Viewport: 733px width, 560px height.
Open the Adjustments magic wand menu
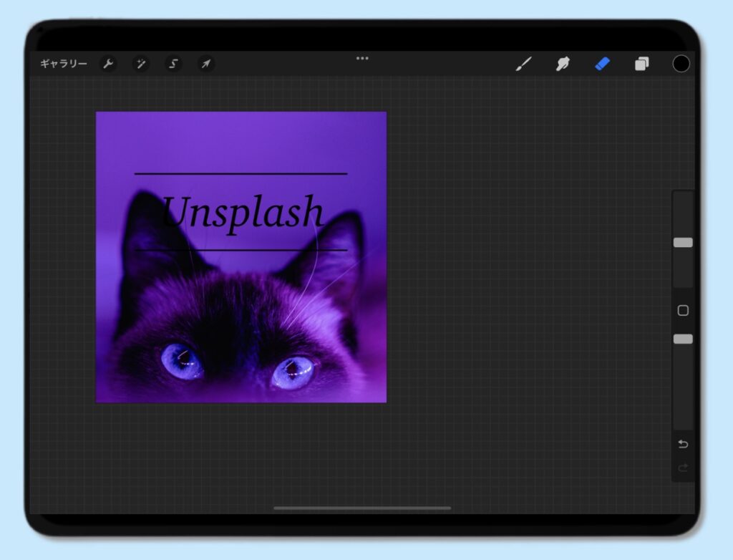pyautogui.click(x=141, y=64)
